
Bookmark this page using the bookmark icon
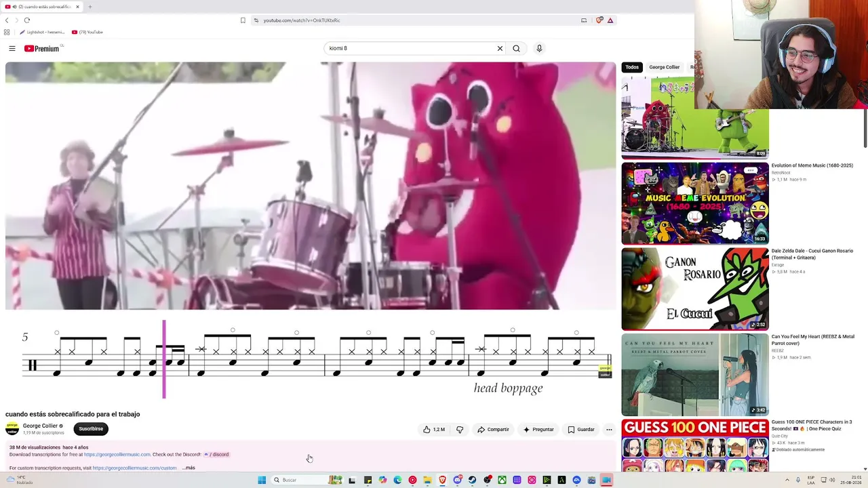tap(243, 20)
